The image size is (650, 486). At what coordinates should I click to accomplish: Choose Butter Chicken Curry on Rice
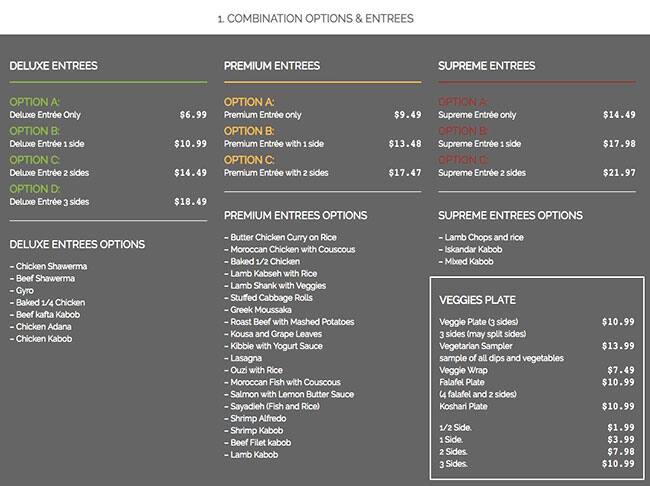[x=281, y=237]
